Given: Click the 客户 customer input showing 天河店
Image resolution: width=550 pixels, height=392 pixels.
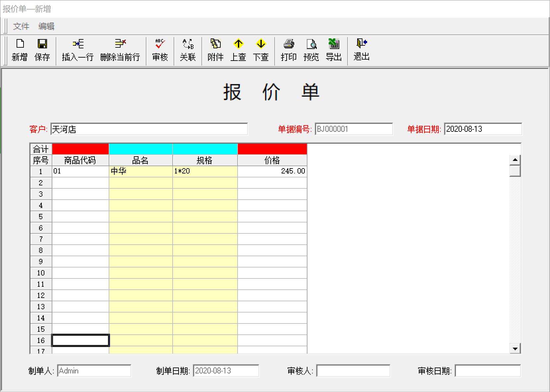Looking at the screenshot, I should pos(149,129).
